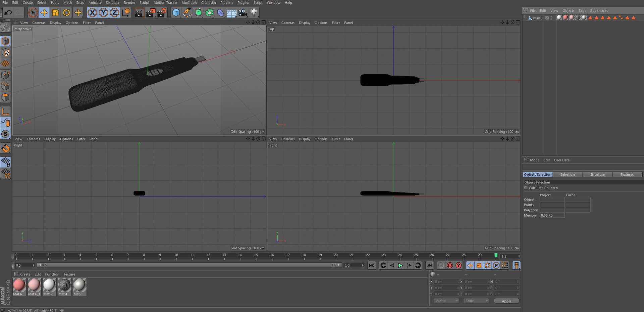Image resolution: width=644 pixels, height=312 pixels.
Task: Add a Camera object
Action: click(243, 13)
